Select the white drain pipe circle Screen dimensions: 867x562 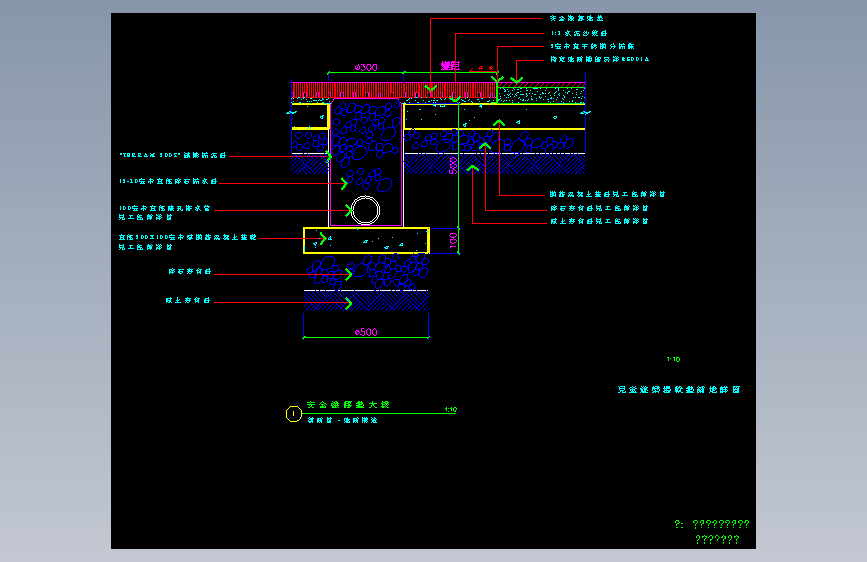click(365, 210)
